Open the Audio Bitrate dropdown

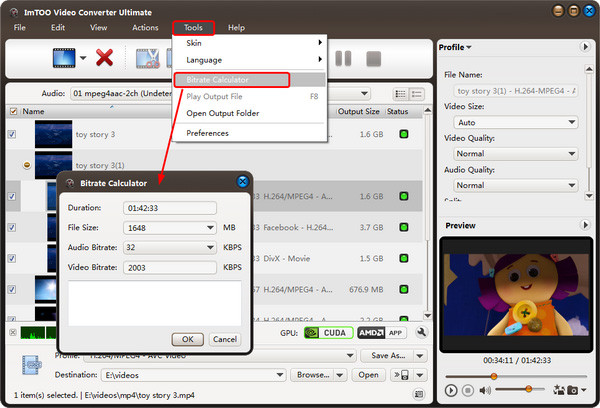(x=210, y=247)
